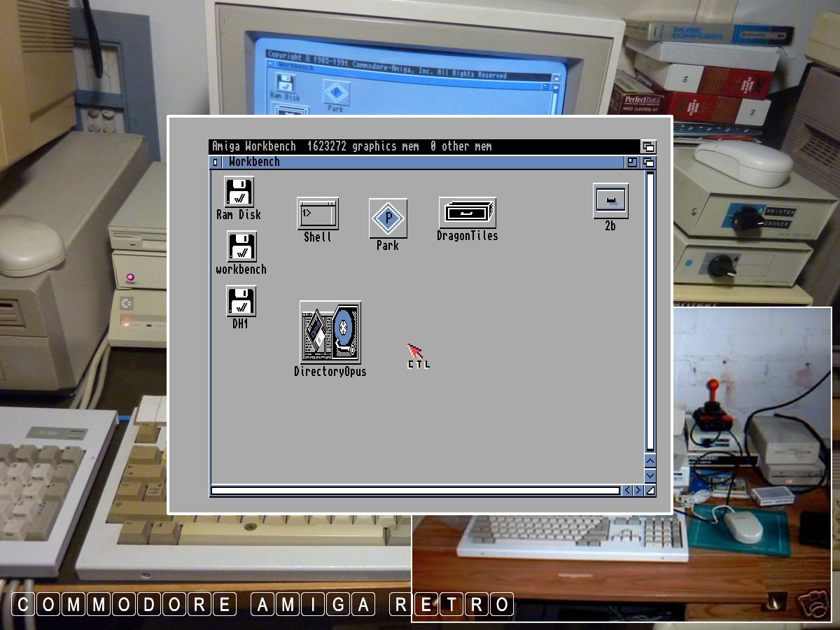Toggle the Workbench window zoom gadget
Viewport: 840px width, 630px height.
[x=633, y=162]
